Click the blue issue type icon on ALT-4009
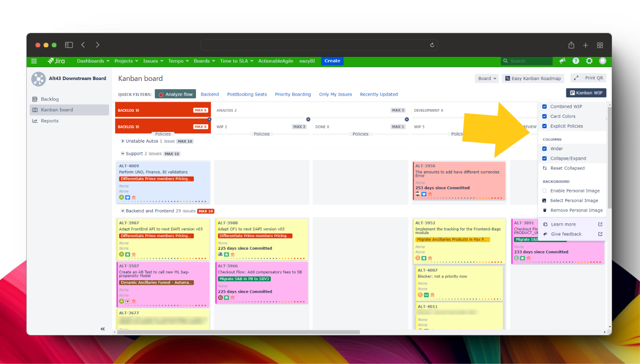The width and height of the screenshot is (640, 364). (128, 197)
